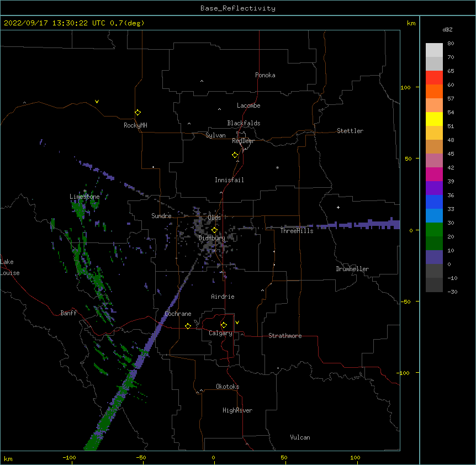
Task: Click the Limestone label
Action: click(84, 197)
